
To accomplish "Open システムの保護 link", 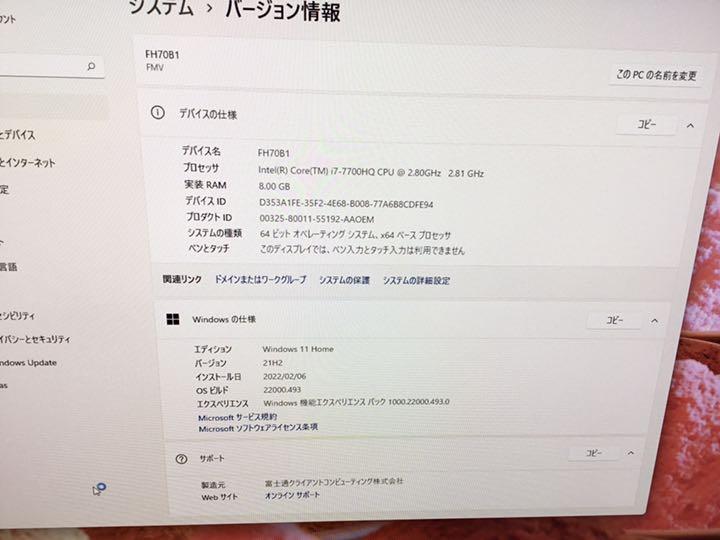I will tap(344, 280).
